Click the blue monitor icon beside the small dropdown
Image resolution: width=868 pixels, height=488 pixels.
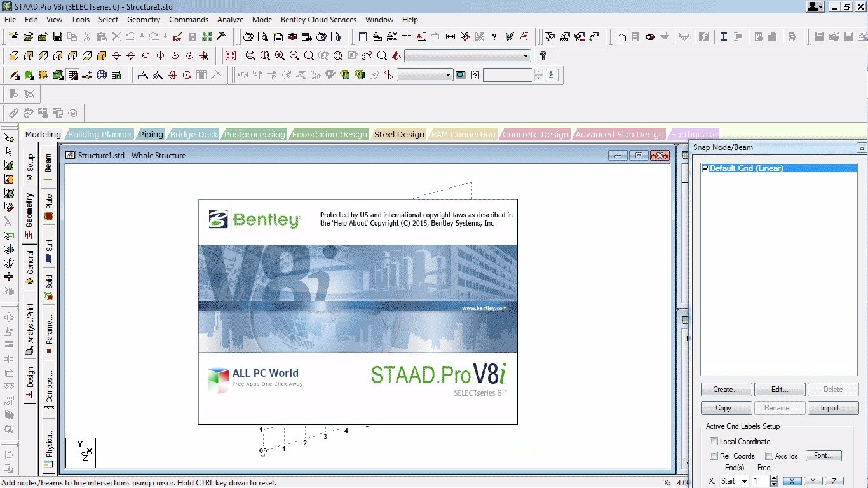[461, 75]
